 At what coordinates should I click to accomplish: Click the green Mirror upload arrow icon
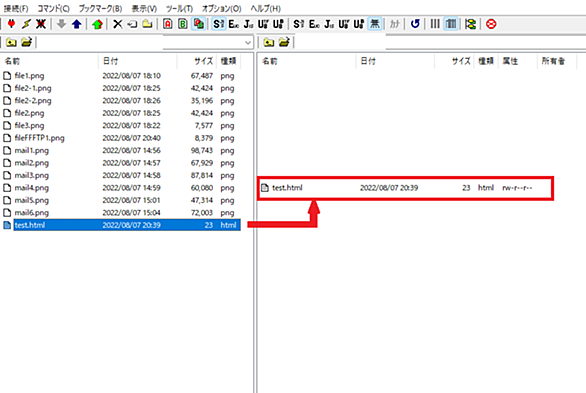point(97,24)
